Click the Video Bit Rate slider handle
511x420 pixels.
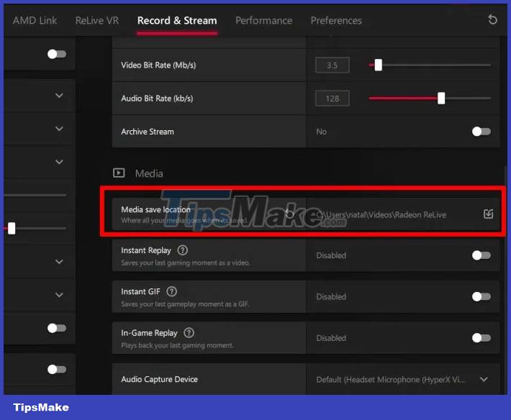click(378, 65)
